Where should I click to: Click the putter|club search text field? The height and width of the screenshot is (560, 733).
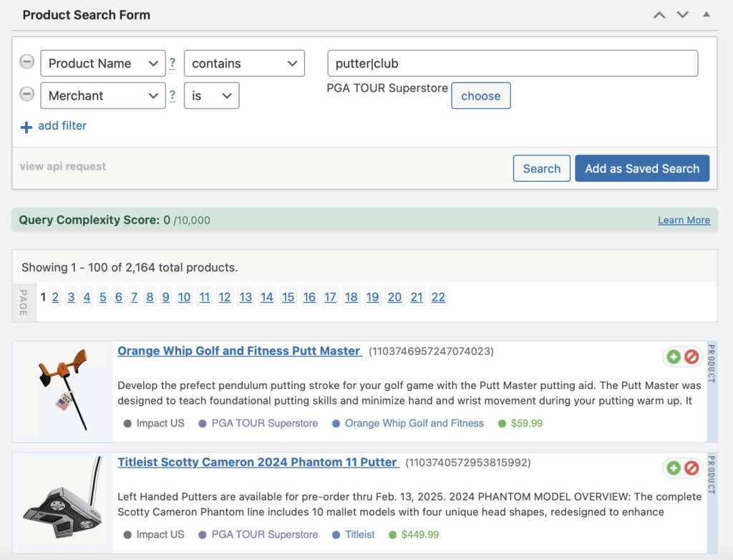coord(512,63)
